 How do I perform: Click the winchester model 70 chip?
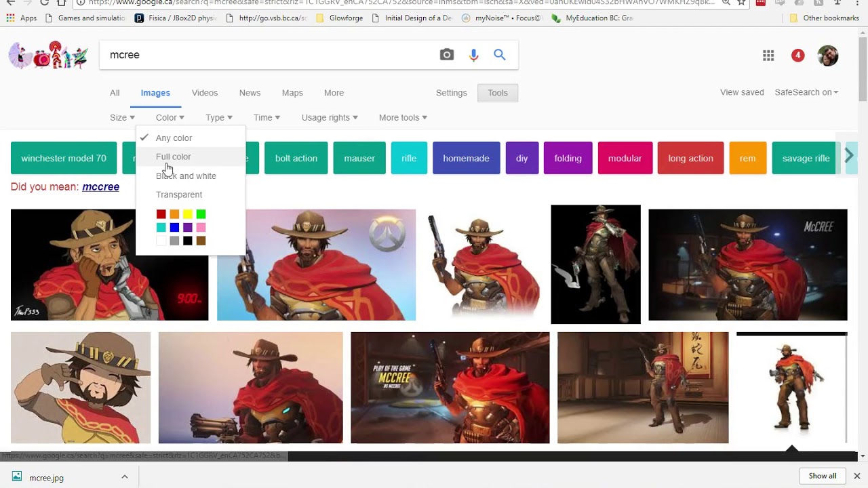pos(64,158)
